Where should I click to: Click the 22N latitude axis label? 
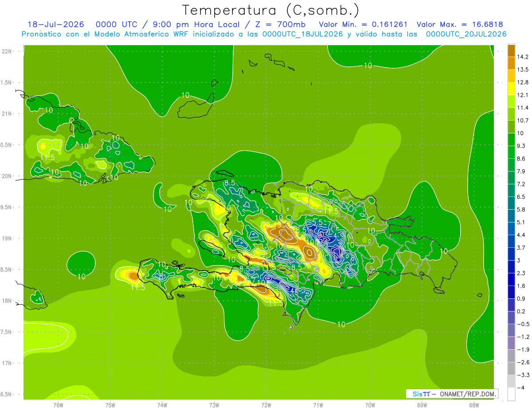click(7, 51)
